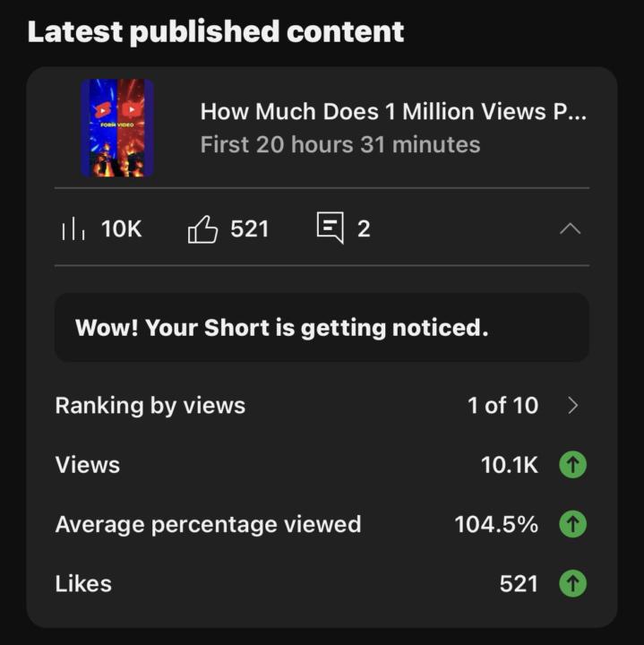The width and height of the screenshot is (644, 645).
Task: Click the 10K views count
Action: (121, 229)
